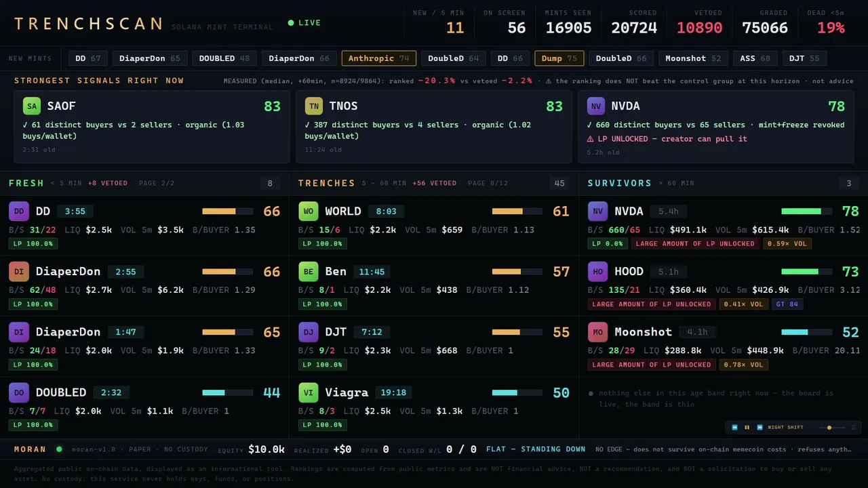Click the green Moran status dot

tap(59, 449)
